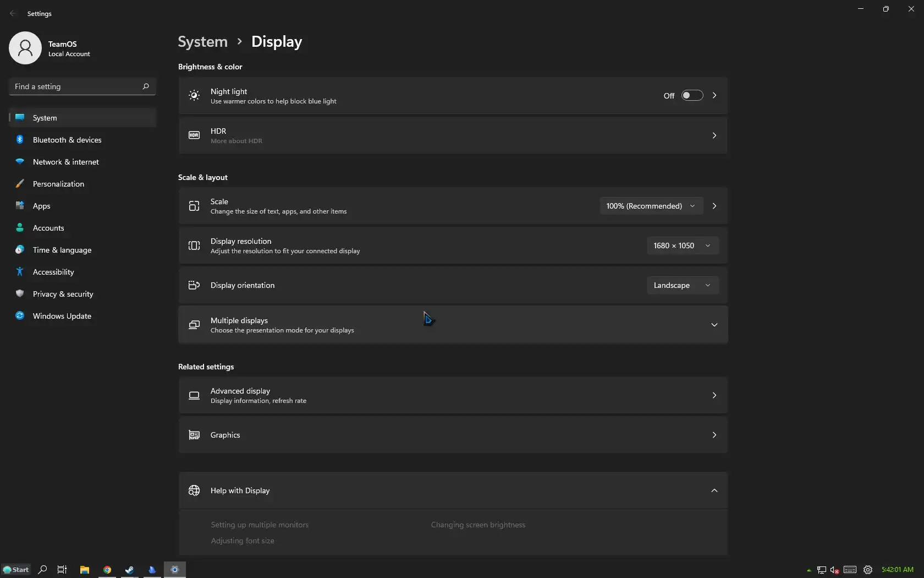Screen dimensions: 924x578
Task: Open Bluetooth & devices settings
Action: [x=67, y=140]
